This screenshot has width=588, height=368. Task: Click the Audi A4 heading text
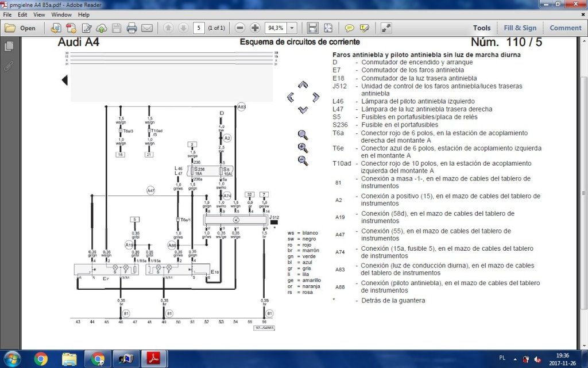(x=78, y=41)
